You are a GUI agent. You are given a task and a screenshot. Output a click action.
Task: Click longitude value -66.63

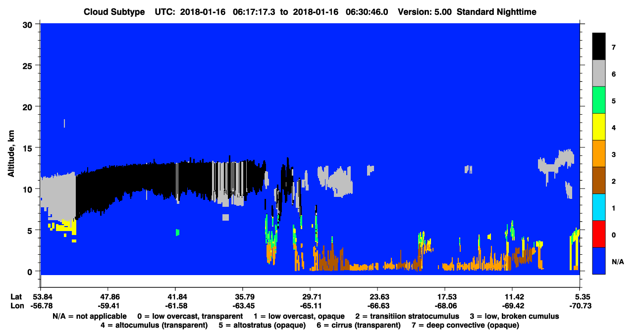click(377, 306)
